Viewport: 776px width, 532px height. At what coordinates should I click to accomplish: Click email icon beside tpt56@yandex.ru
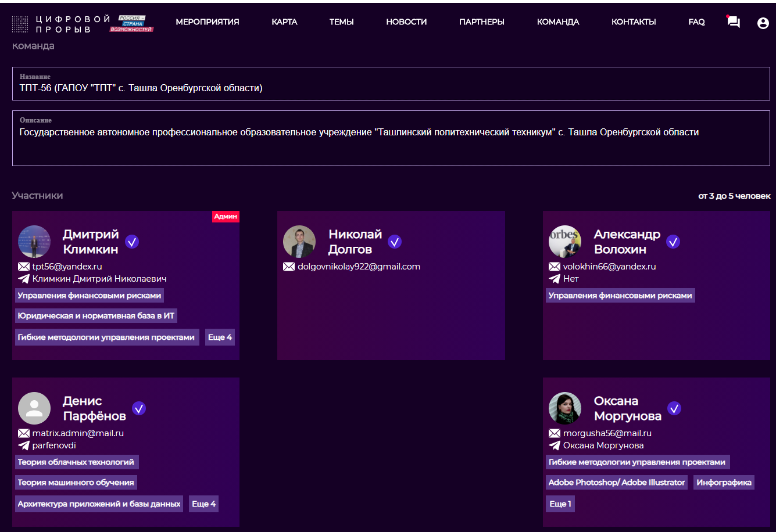pos(24,267)
